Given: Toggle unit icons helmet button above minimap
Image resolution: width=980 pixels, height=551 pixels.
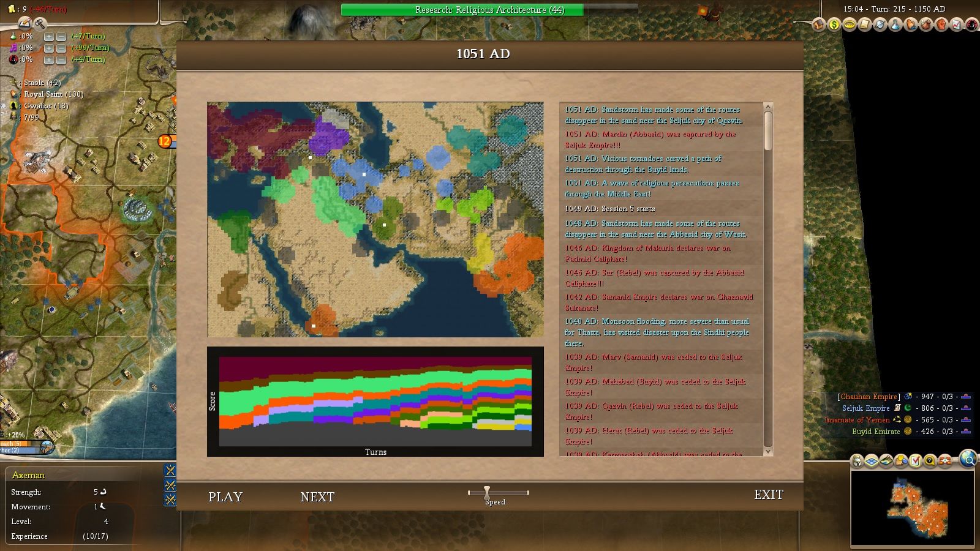Looking at the screenshot, I should [857, 460].
